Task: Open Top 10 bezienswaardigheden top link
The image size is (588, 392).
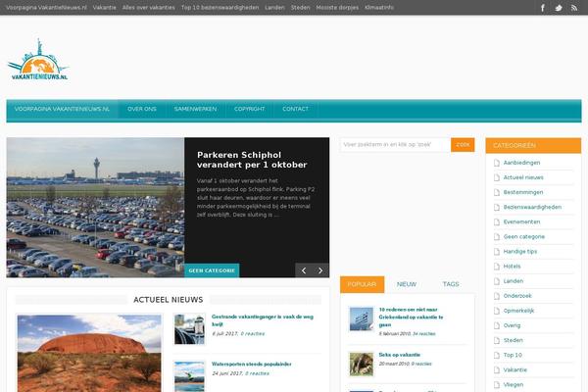Action: pos(220,7)
